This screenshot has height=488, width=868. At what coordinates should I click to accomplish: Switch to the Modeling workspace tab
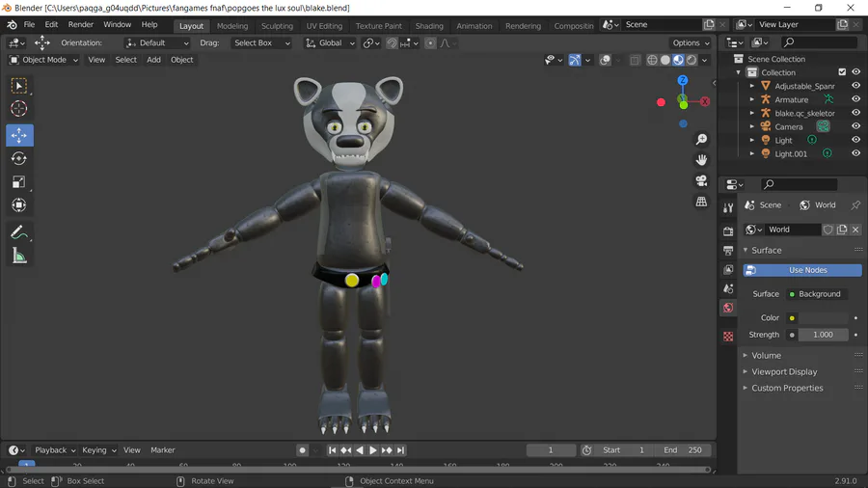click(x=231, y=26)
